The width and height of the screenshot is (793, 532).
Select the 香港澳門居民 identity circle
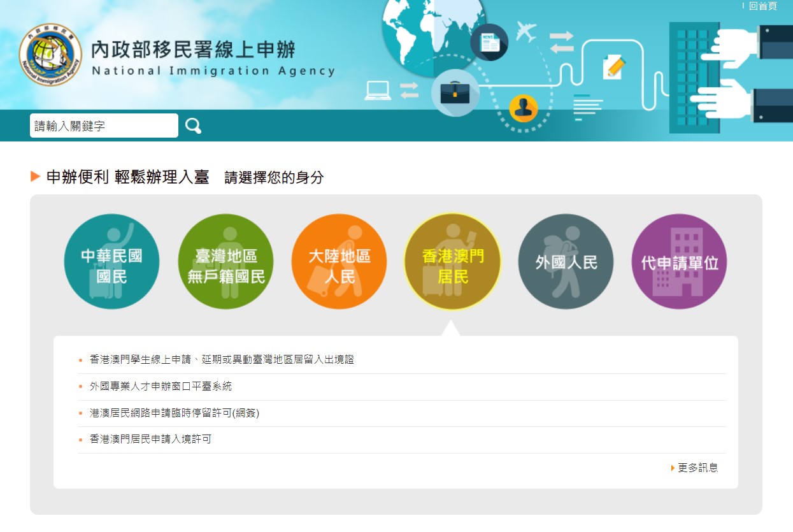(452, 262)
